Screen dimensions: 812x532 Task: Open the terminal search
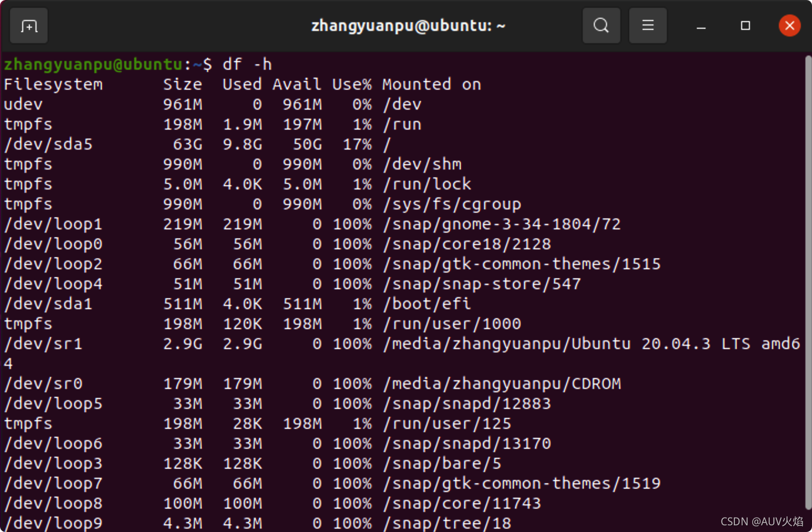coord(601,25)
